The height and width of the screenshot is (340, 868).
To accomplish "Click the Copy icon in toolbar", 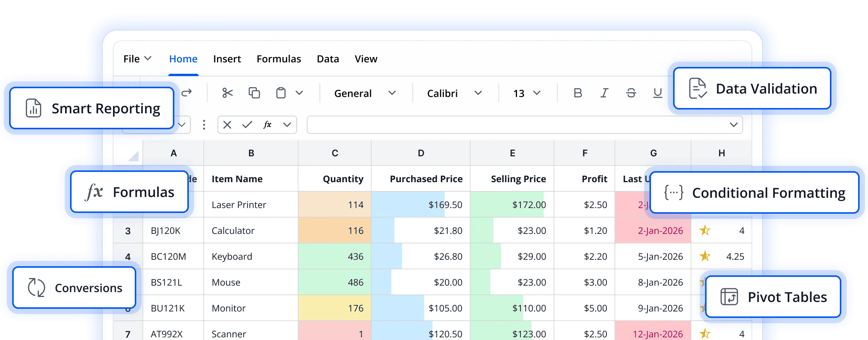I will coord(254,93).
